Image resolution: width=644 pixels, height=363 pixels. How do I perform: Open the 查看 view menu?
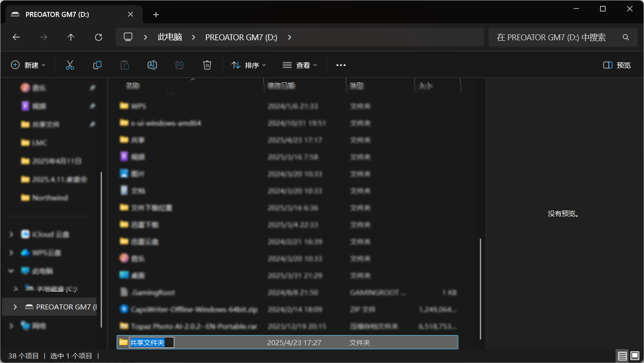pos(300,65)
